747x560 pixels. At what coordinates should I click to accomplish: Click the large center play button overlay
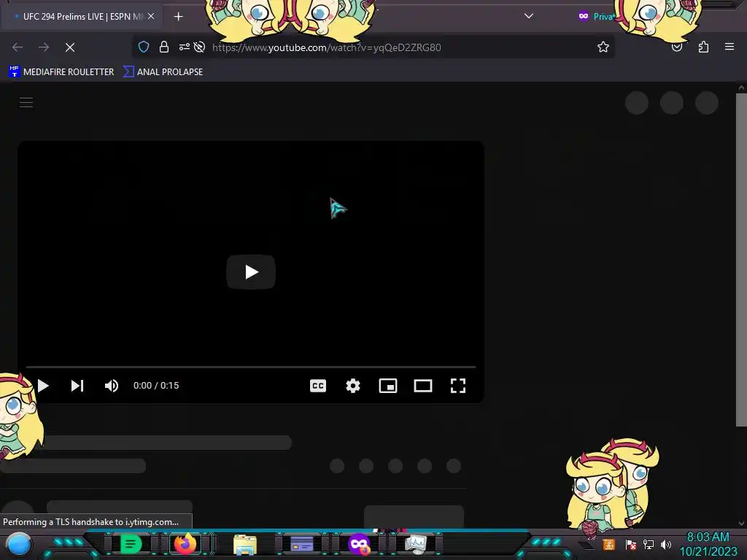[x=251, y=272]
